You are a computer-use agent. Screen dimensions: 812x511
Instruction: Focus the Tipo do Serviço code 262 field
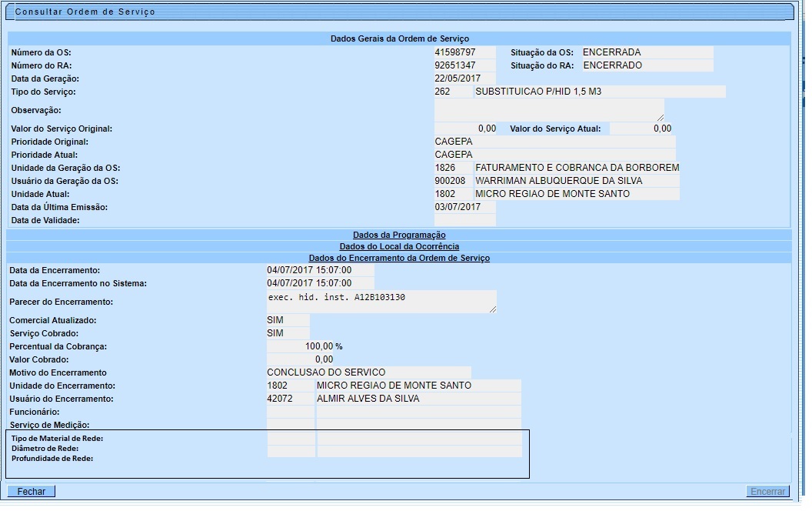pos(453,92)
